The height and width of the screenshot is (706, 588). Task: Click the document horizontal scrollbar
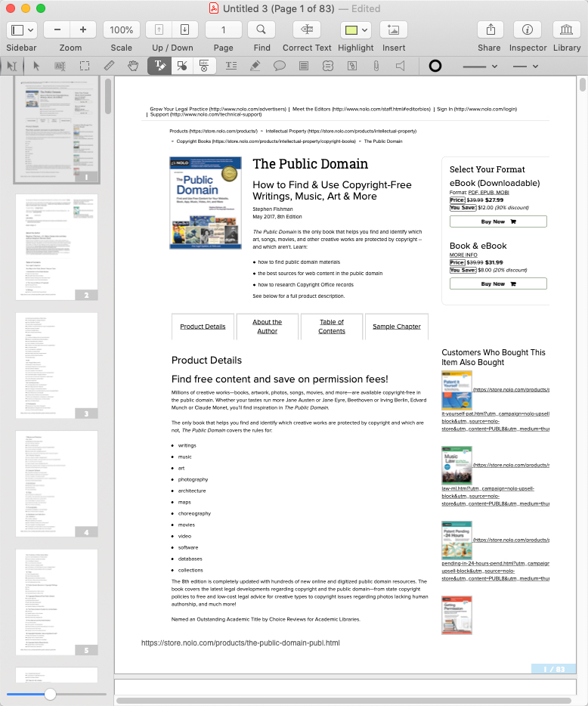coord(344,701)
